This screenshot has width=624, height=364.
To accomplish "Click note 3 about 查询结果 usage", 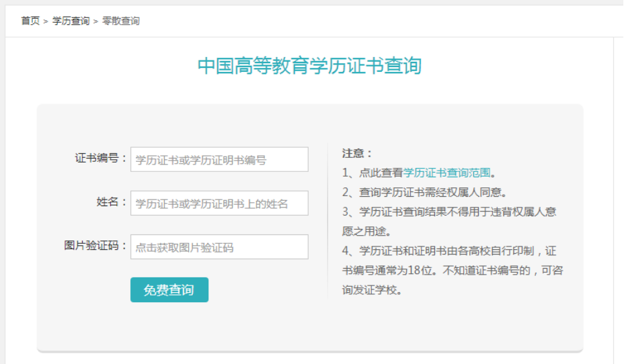I will click(x=449, y=222).
